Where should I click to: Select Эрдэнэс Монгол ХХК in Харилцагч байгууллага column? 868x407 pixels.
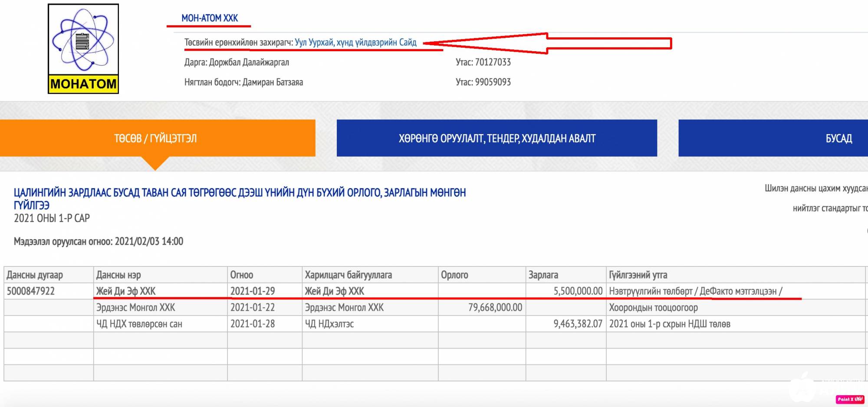[370, 308]
